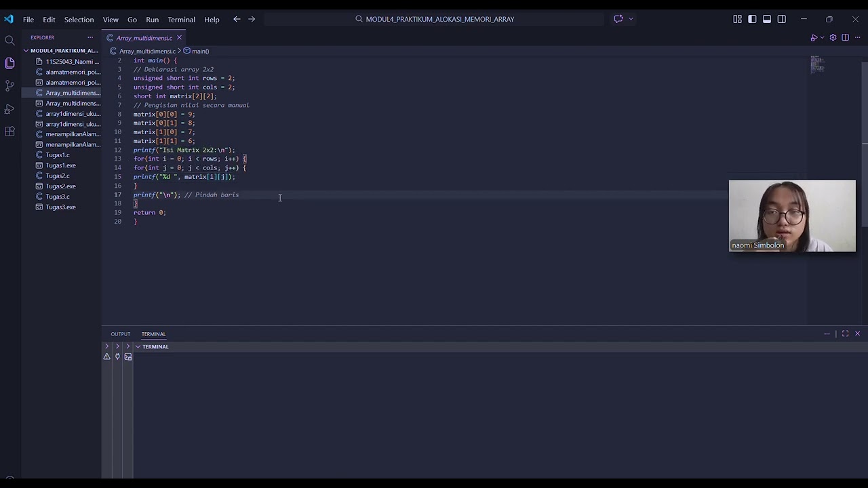The width and height of the screenshot is (868, 488).
Task: Expand the second chevron in terminal panel
Action: (x=117, y=346)
